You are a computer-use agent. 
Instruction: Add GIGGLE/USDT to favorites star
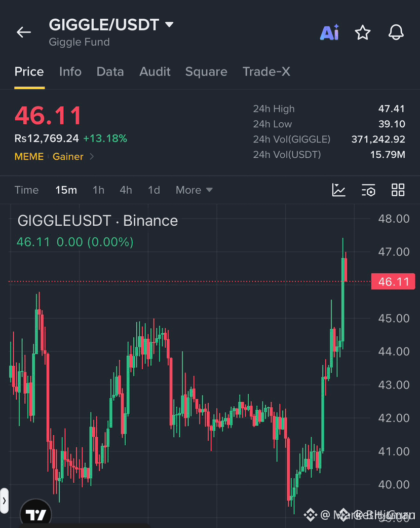pos(363,32)
